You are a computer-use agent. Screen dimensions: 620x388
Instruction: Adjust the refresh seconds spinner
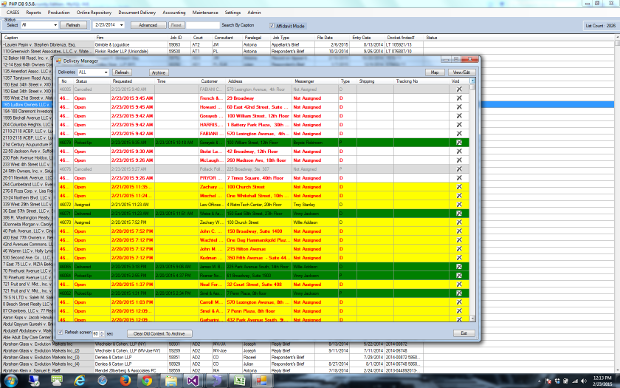tap(102, 334)
